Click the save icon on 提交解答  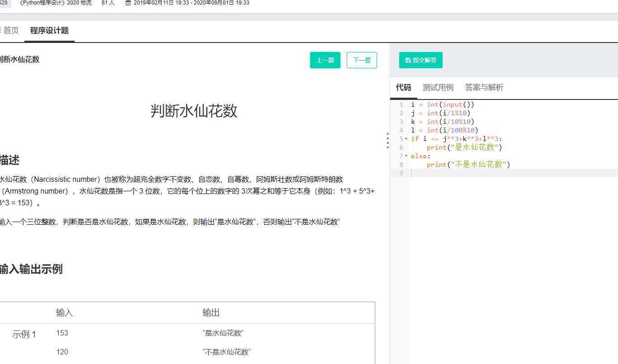coord(408,60)
